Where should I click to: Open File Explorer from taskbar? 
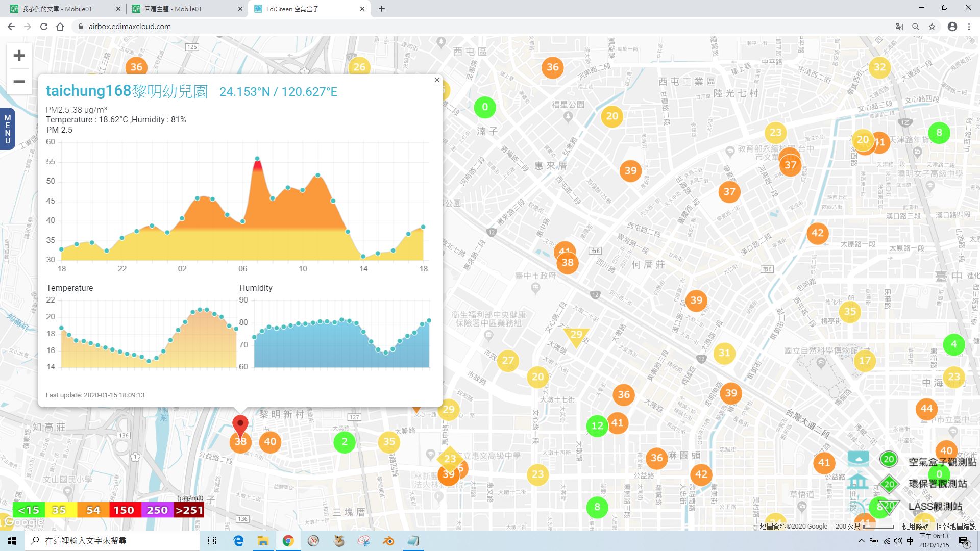263,541
